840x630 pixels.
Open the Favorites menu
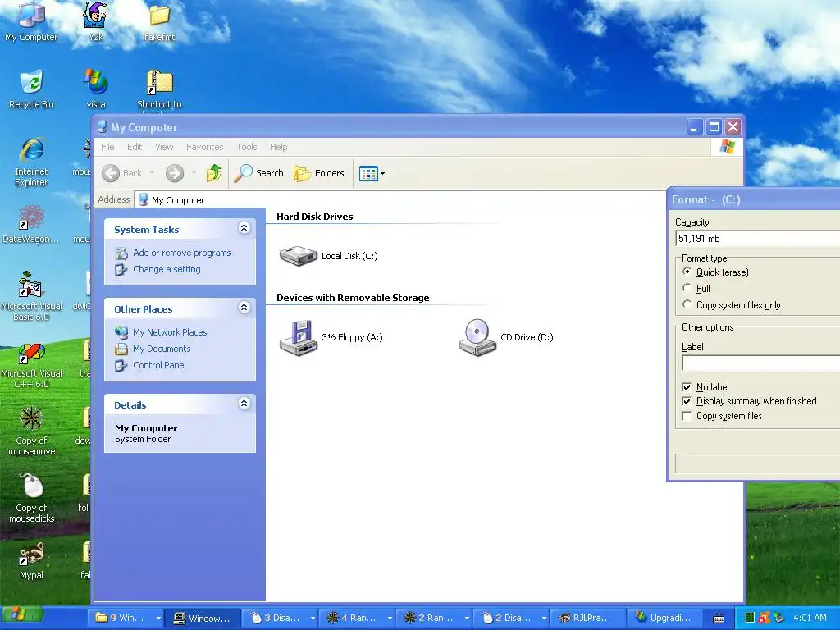[x=204, y=147]
